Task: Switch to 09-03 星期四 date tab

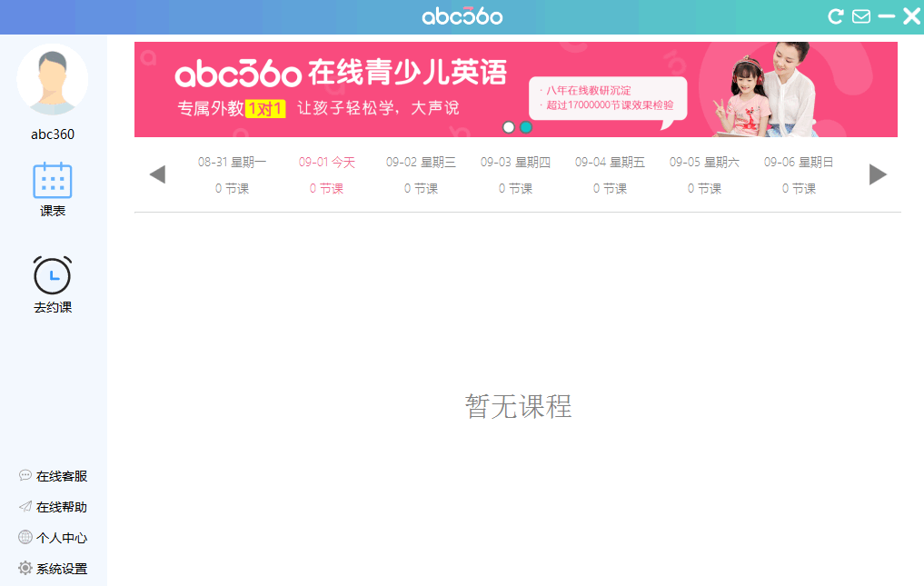Action: [516, 175]
